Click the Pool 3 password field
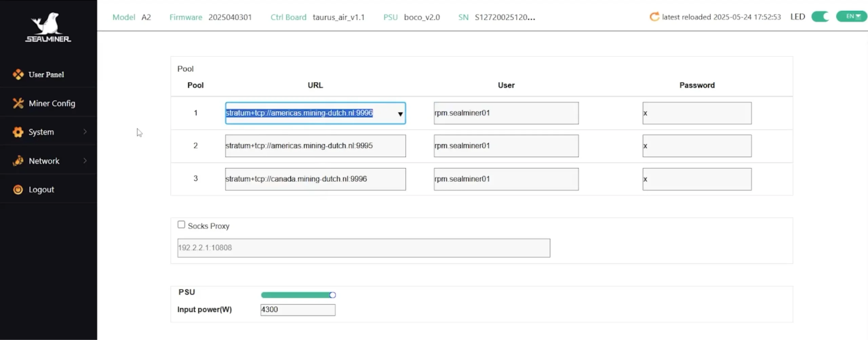 pos(696,179)
